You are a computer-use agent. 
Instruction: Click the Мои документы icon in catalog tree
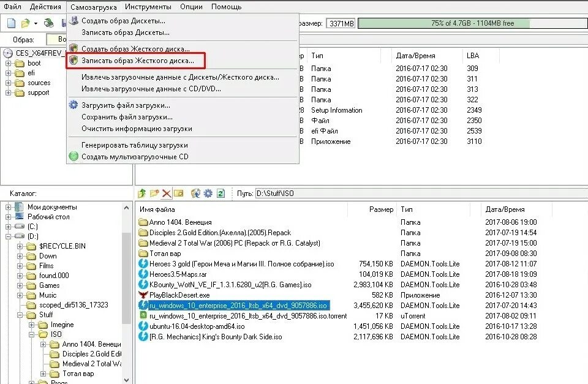click(x=19, y=206)
